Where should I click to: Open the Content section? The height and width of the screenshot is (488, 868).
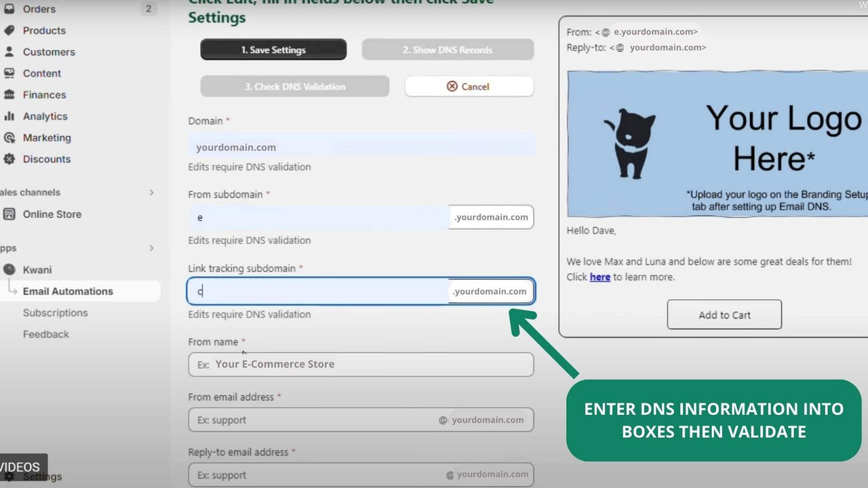tap(41, 73)
